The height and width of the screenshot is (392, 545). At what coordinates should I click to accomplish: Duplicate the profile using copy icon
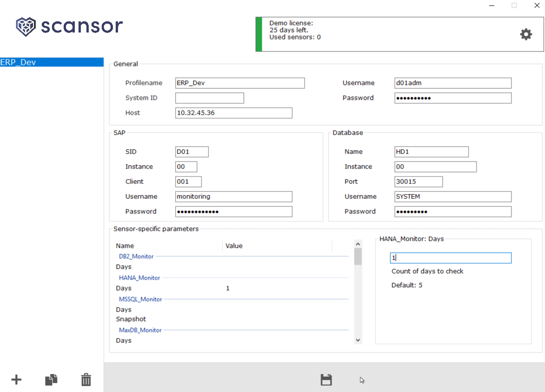[x=51, y=379]
